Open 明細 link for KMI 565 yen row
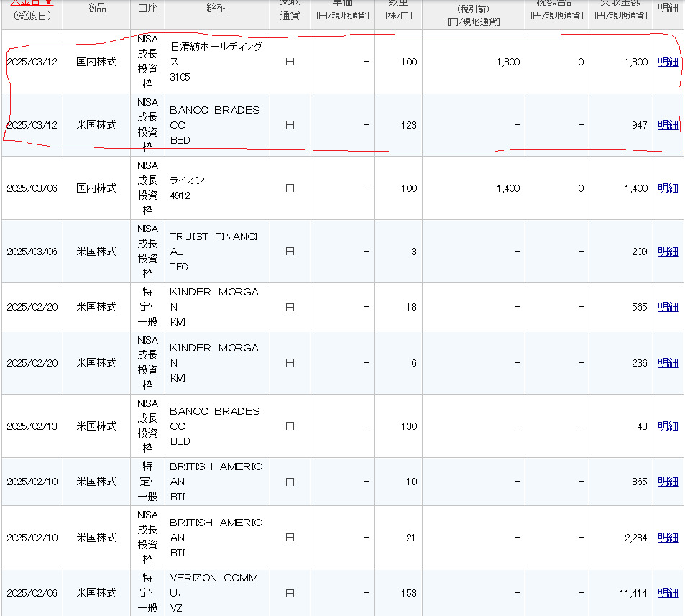The height and width of the screenshot is (616, 685). click(x=668, y=307)
